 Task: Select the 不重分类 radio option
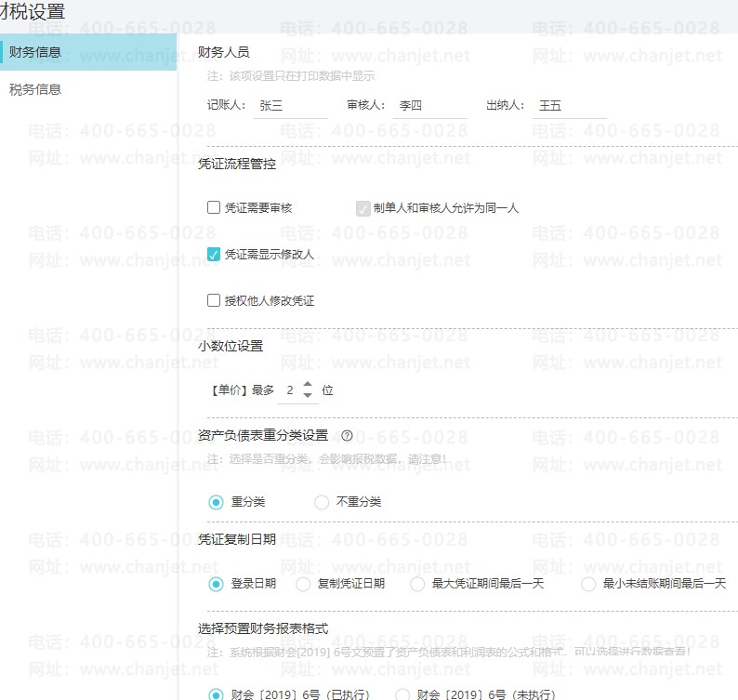(322, 502)
